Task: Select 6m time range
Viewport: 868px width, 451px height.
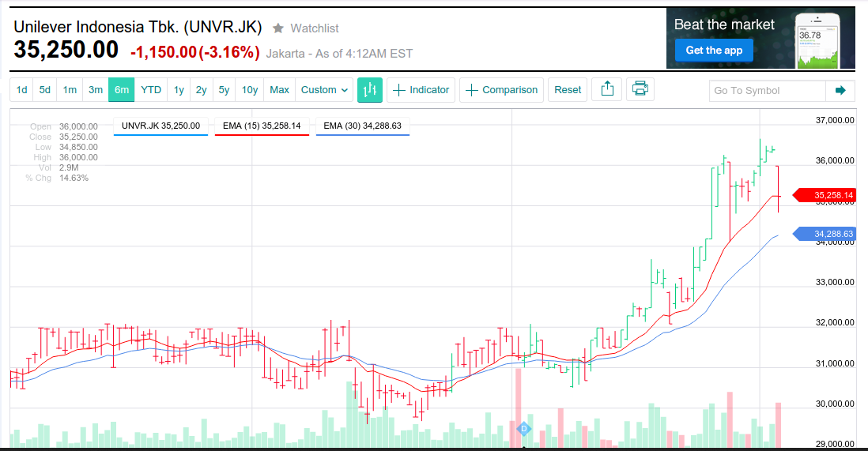Action: pyautogui.click(x=121, y=89)
